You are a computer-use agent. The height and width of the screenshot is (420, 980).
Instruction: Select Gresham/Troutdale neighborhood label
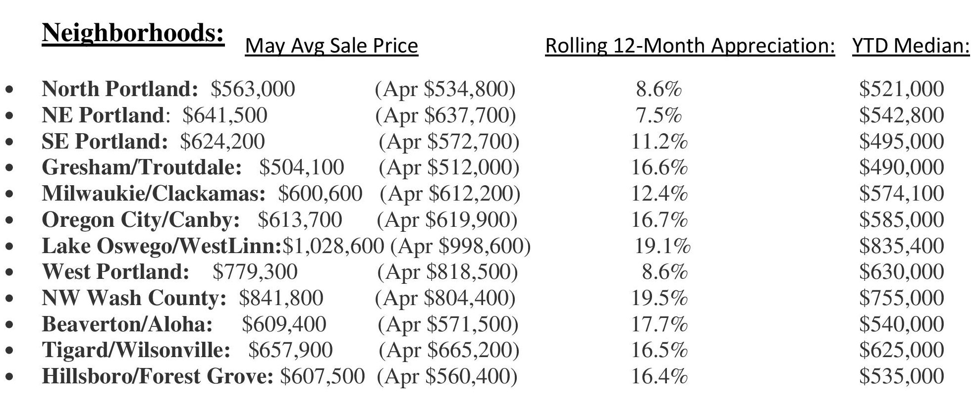(x=142, y=167)
